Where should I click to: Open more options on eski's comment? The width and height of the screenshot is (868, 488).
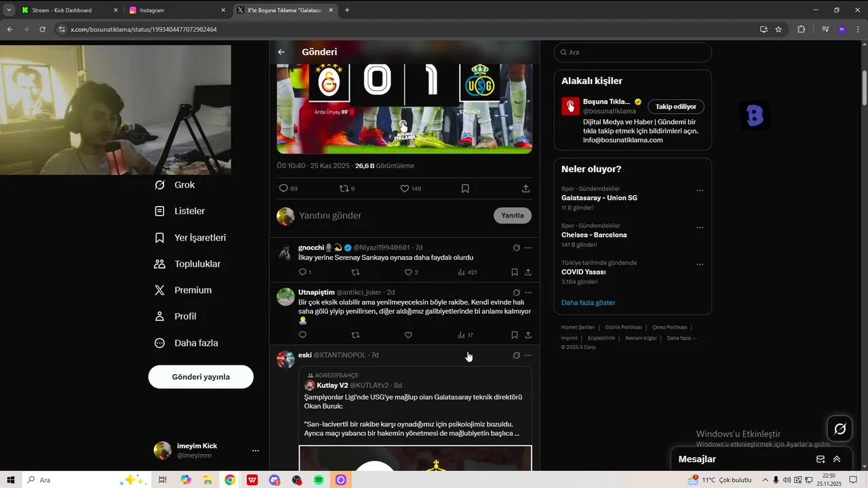coord(528,355)
